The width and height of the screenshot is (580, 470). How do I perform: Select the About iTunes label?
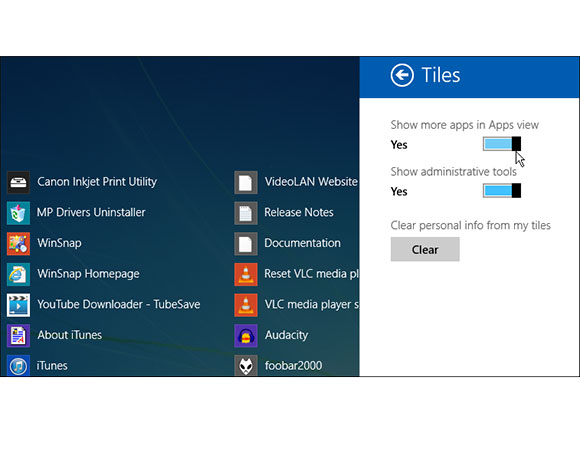pyautogui.click(x=70, y=335)
